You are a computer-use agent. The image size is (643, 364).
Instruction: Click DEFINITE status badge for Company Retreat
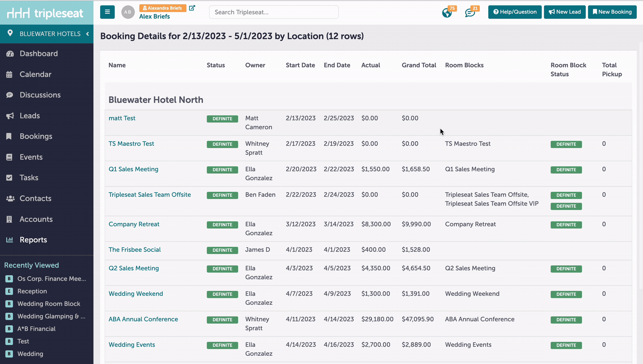(222, 225)
